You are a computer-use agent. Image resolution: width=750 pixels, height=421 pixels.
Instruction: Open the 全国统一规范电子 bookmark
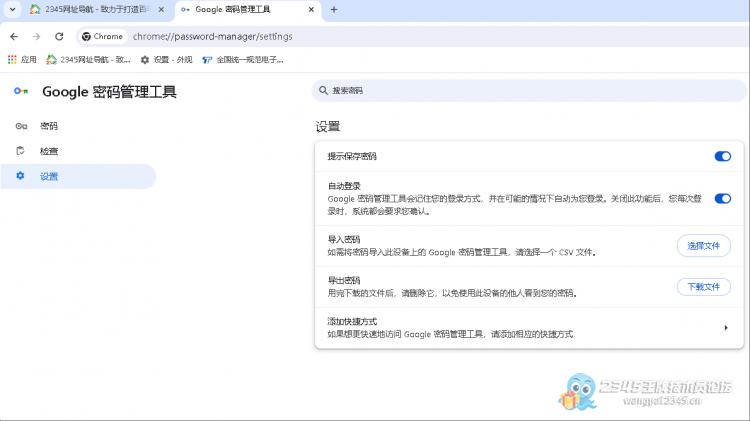[243, 60]
